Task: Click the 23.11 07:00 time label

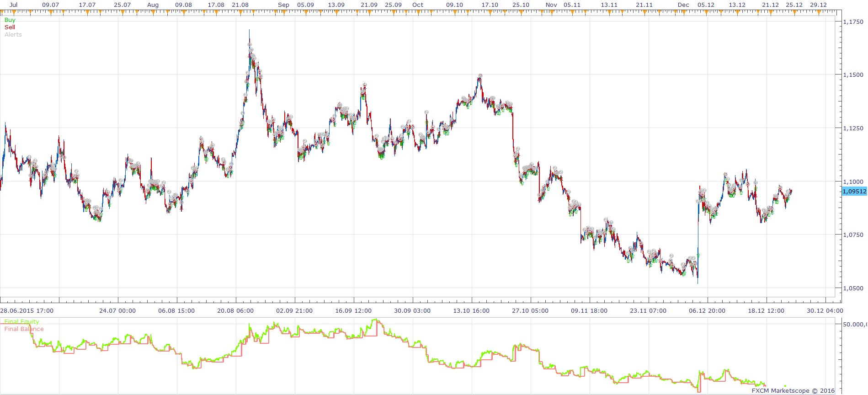Action: click(648, 311)
